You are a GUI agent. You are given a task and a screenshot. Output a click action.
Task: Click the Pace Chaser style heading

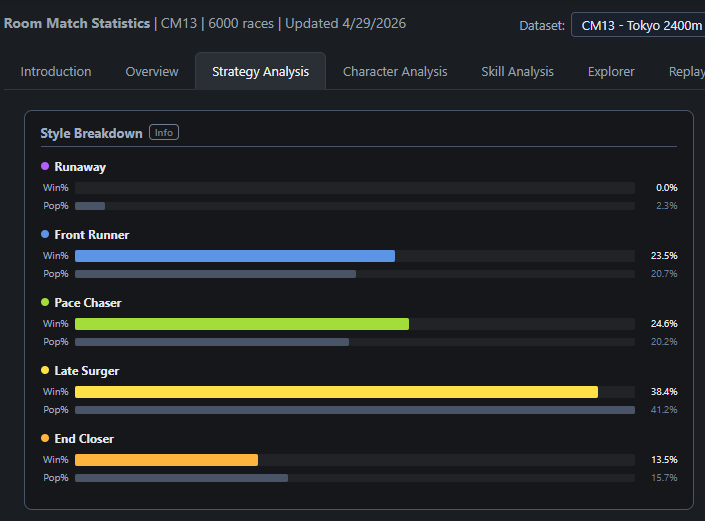click(x=88, y=303)
